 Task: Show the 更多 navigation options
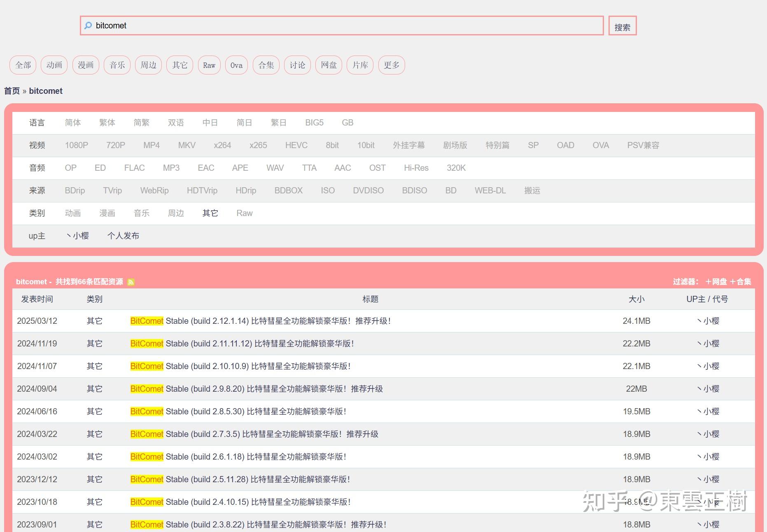click(x=392, y=65)
